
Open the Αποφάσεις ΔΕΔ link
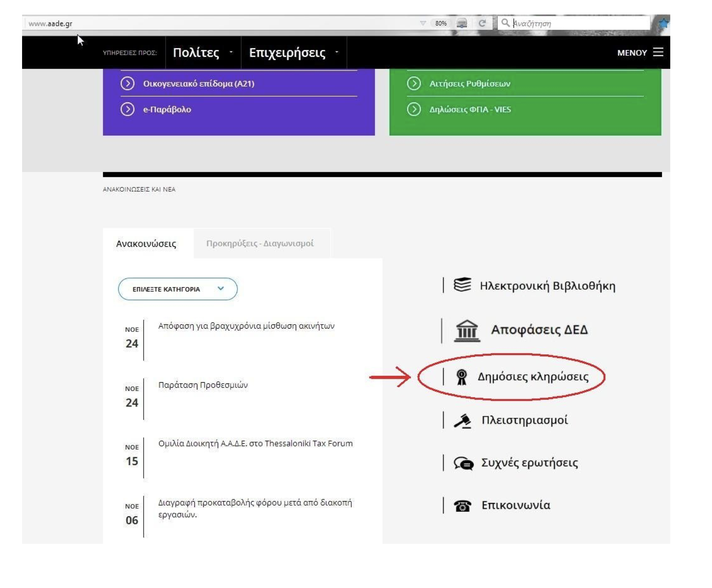pyautogui.click(x=539, y=330)
